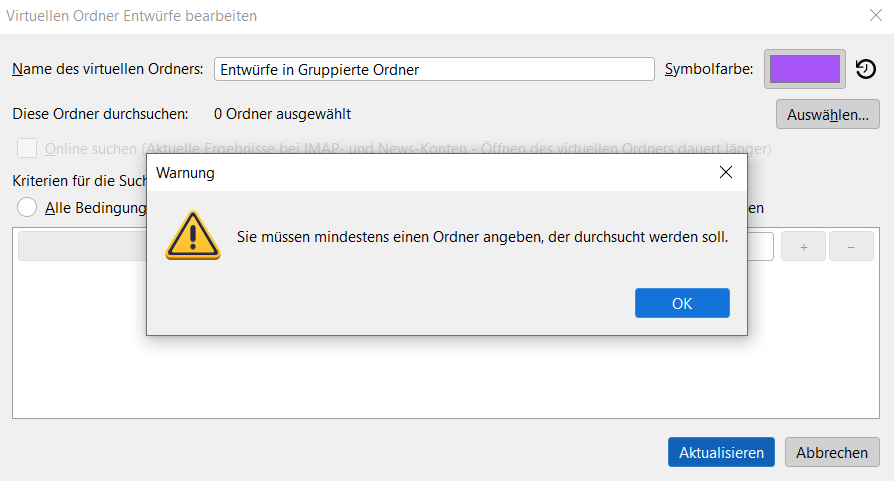Click the "0 Ordner ausgewählt" text

coord(282,114)
